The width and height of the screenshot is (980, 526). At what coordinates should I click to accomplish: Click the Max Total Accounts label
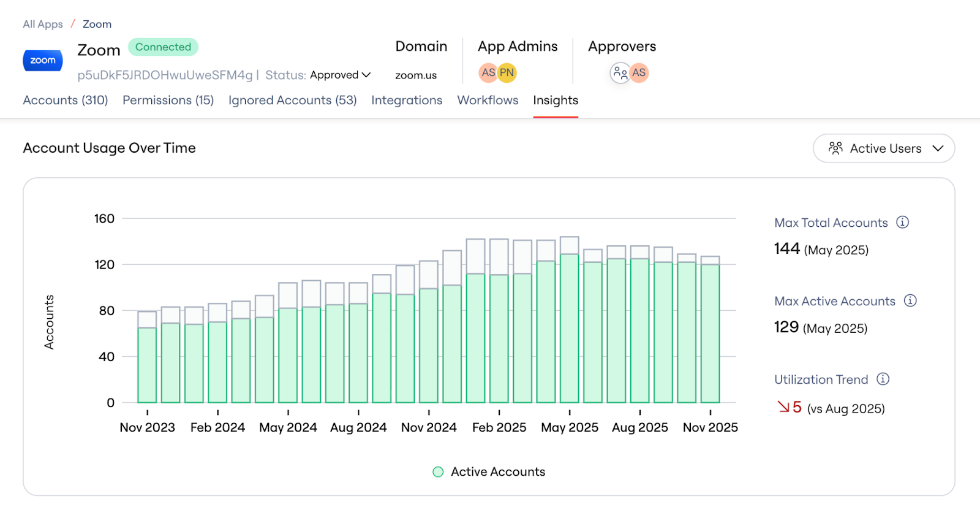(831, 223)
